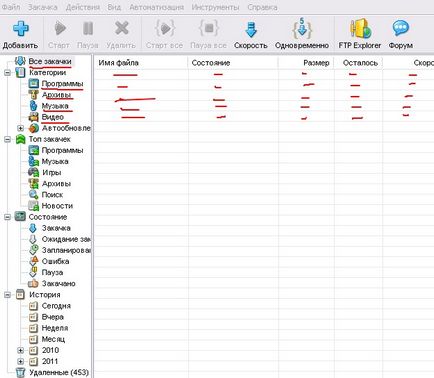Open the Действия menu
Screen dimensions: 434x378
coord(83,7)
